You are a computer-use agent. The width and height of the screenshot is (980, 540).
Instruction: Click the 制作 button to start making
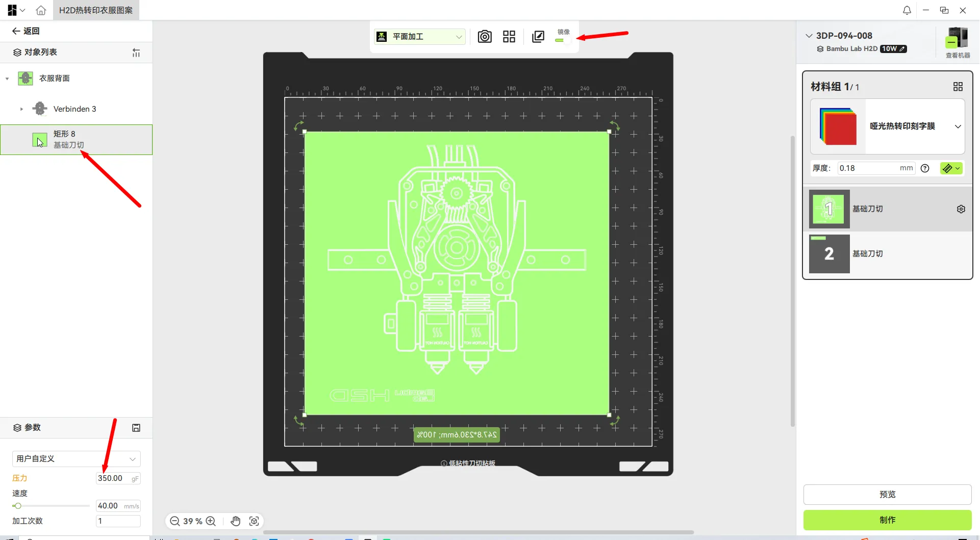coord(887,520)
